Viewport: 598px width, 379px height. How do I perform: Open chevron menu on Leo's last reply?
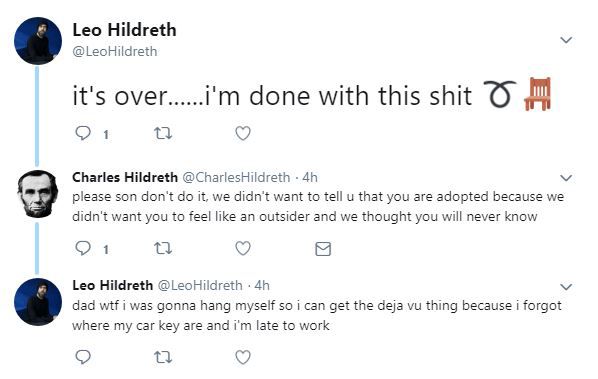click(566, 286)
